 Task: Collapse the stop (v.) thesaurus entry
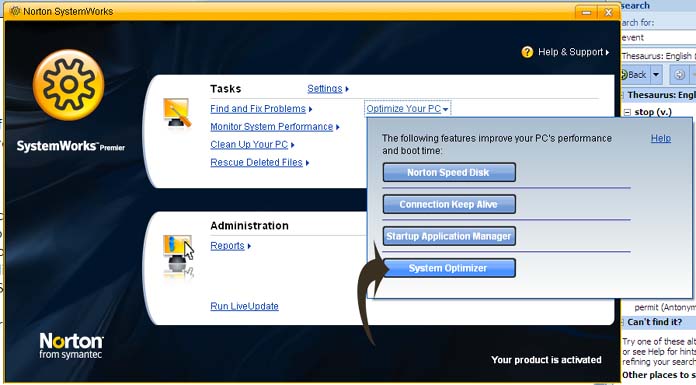click(627, 112)
